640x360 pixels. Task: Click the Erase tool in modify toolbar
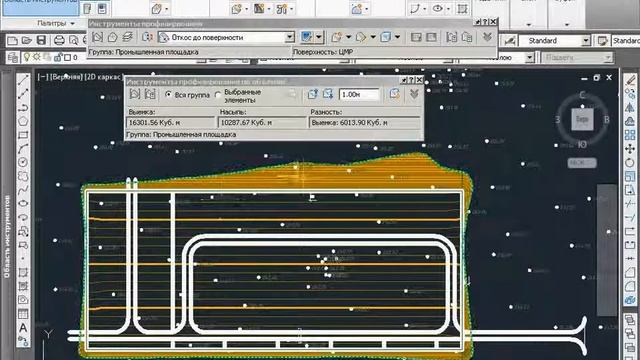pyautogui.click(x=630, y=80)
